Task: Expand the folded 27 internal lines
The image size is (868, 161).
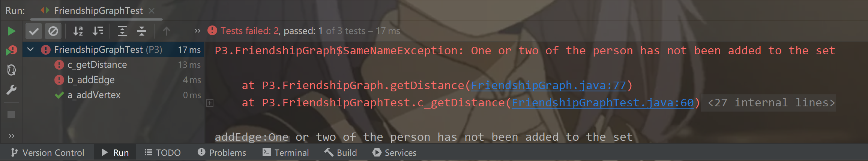Action: (x=210, y=103)
